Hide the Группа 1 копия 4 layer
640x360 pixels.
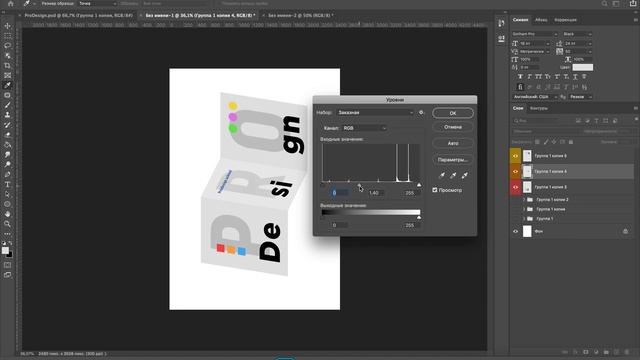point(515,171)
